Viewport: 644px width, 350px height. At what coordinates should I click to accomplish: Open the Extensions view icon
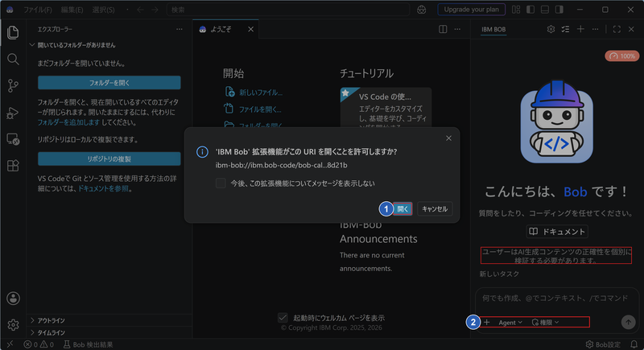(x=13, y=166)
